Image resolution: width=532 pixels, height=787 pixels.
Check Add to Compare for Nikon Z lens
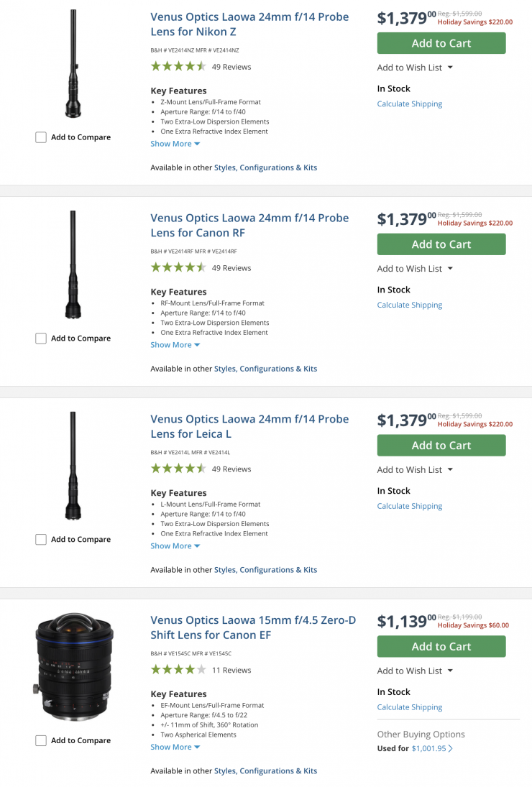tap(41, 137)
